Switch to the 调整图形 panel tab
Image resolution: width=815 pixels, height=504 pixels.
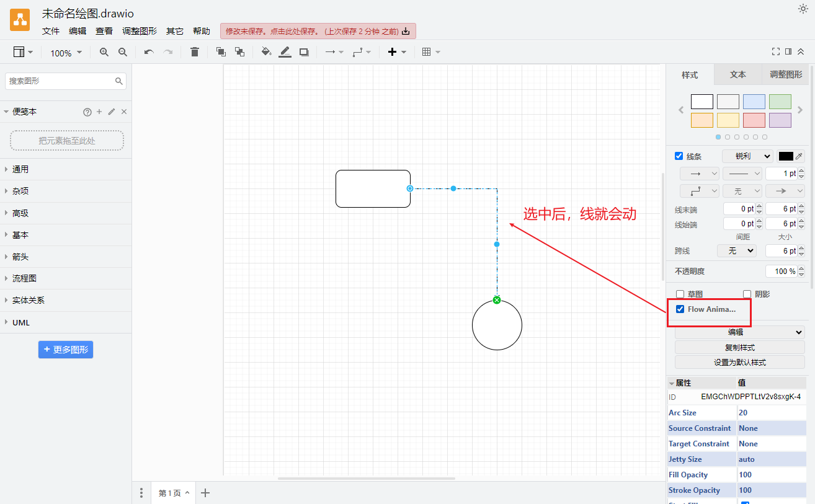[786, 74]
